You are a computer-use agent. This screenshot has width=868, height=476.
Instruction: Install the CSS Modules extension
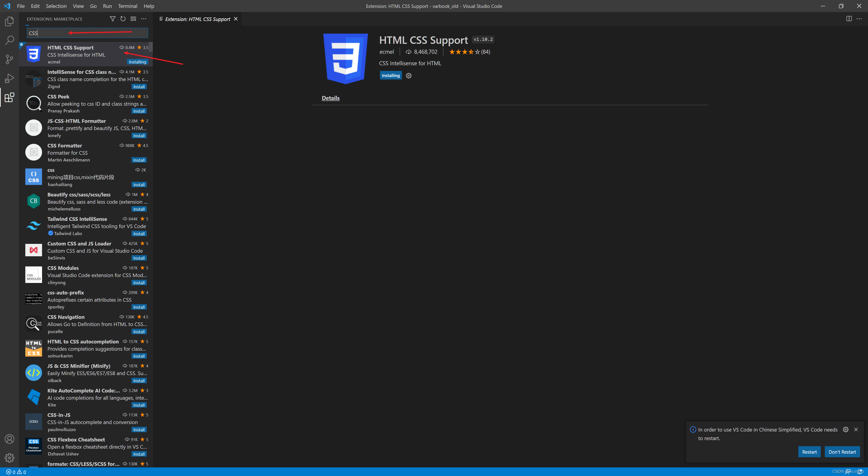(139, 283)
